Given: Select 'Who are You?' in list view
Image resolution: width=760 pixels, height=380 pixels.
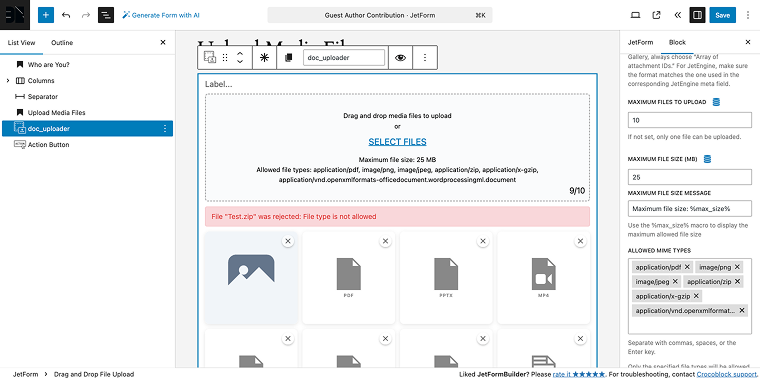Looking at the screenshot, I should (x=48, y=64).
